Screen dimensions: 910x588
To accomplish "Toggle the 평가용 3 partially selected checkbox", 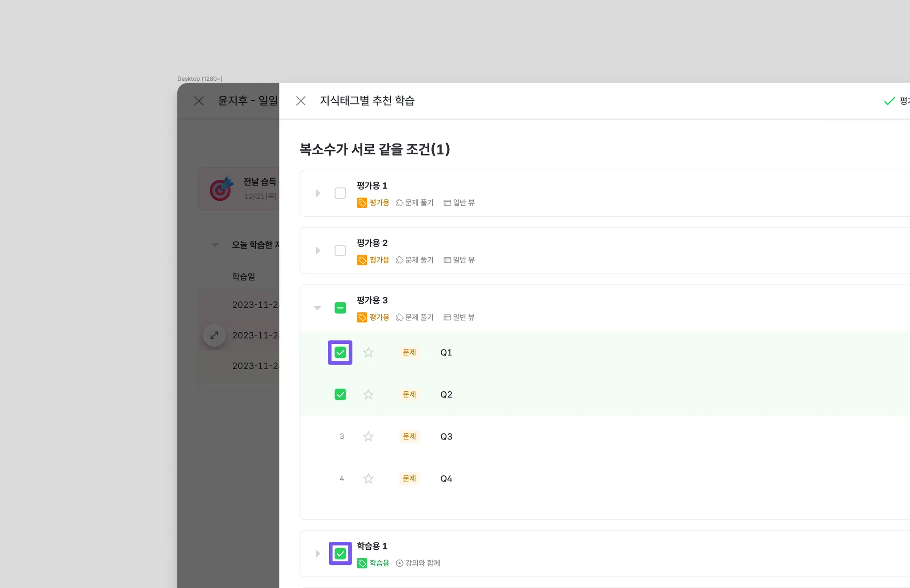I will [x=340, y=308].
